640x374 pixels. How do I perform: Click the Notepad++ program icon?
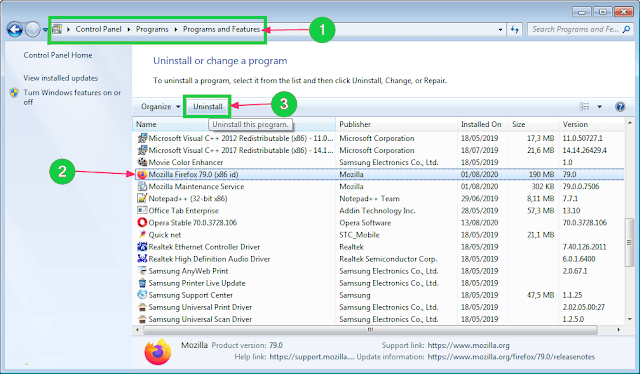(142, 198)
